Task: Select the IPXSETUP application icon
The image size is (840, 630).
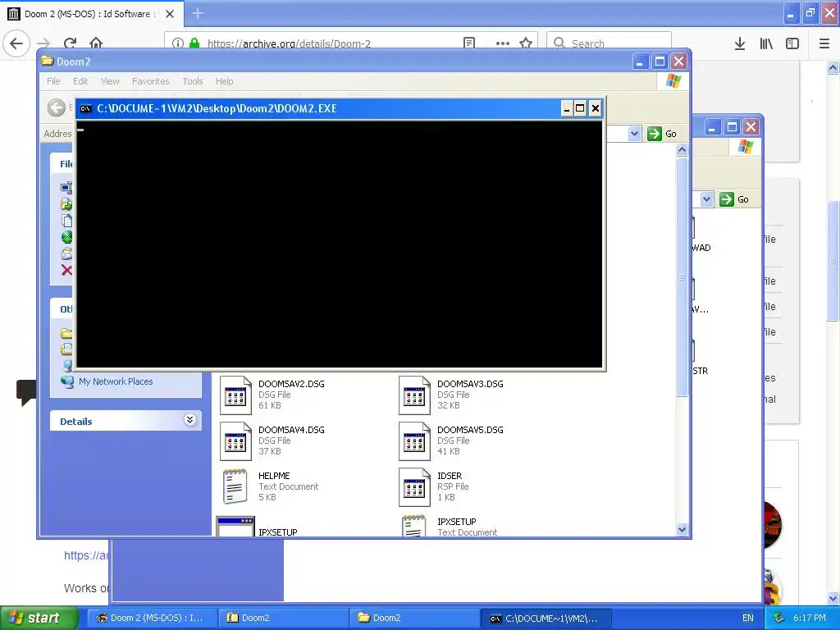Action: 235,526
